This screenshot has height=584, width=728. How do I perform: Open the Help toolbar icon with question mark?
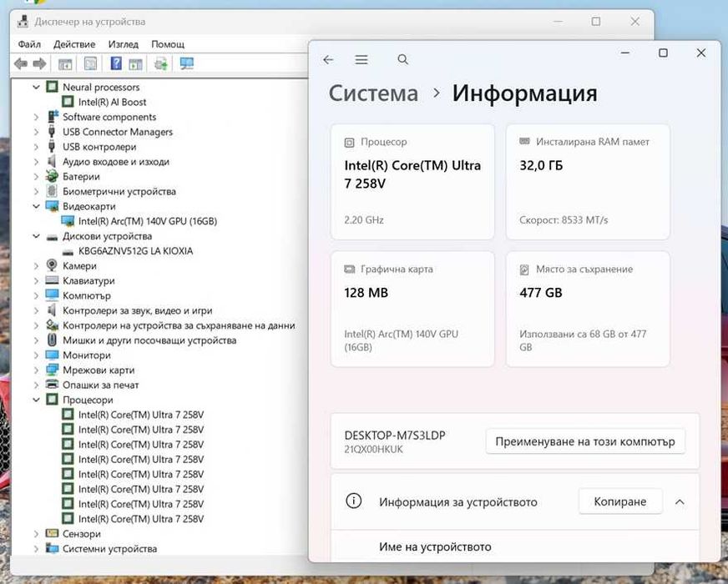[115, 63]
